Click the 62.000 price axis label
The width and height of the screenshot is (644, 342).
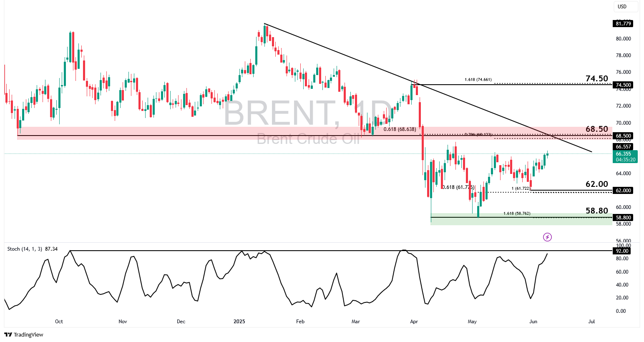[623, 191]
